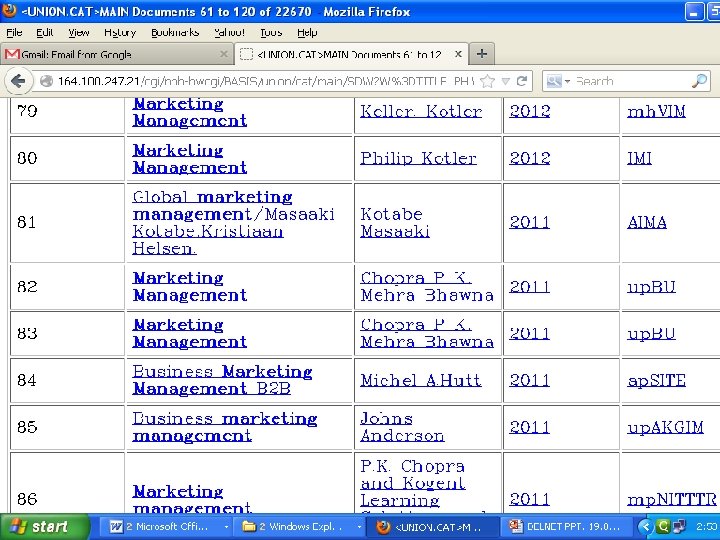Click the network computers tray icon
The height and width of the screenshot is (540, 720).
679,527
